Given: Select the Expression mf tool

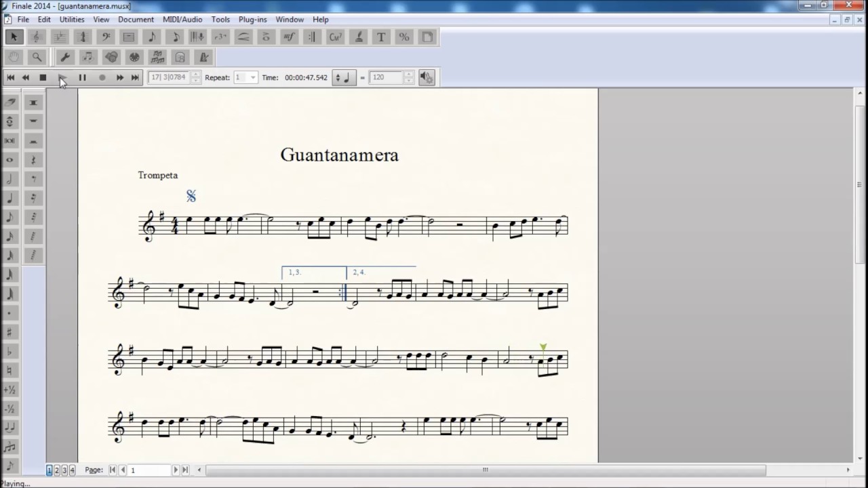Looking at the screenshot, I should point(290,37).
